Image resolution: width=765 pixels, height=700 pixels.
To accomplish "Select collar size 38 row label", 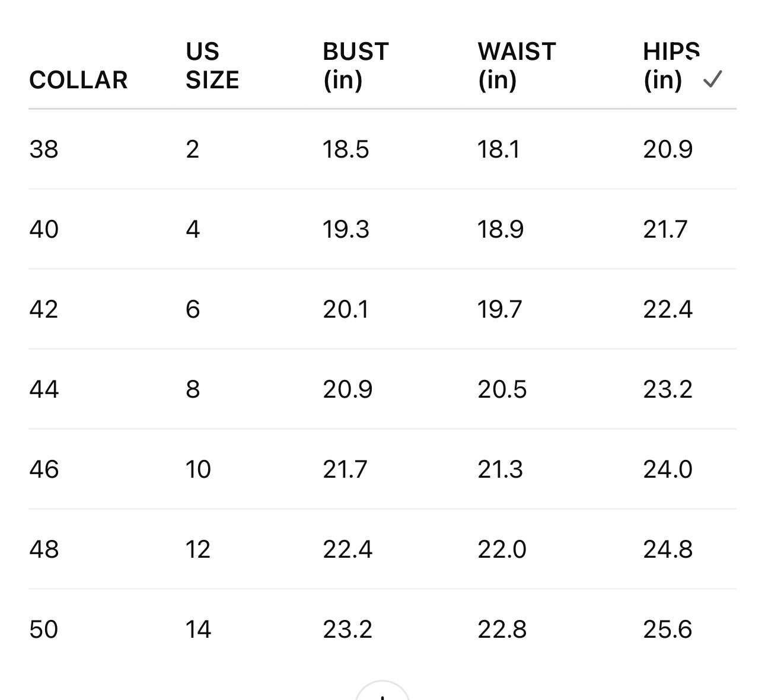I will 44,149.
